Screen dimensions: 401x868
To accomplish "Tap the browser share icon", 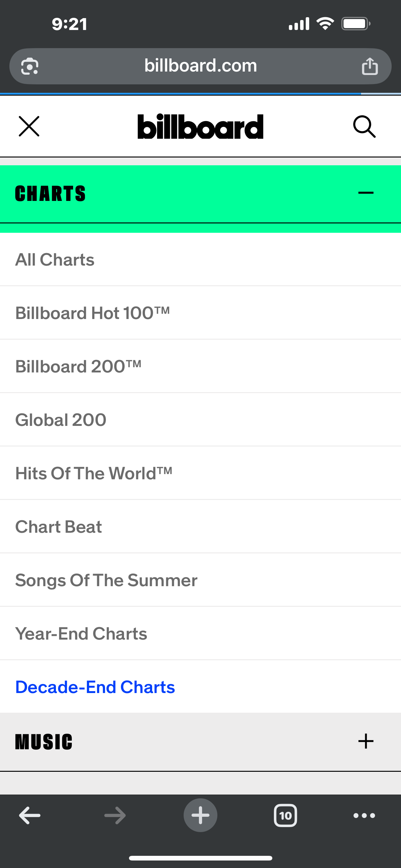I will coord(370,66).
